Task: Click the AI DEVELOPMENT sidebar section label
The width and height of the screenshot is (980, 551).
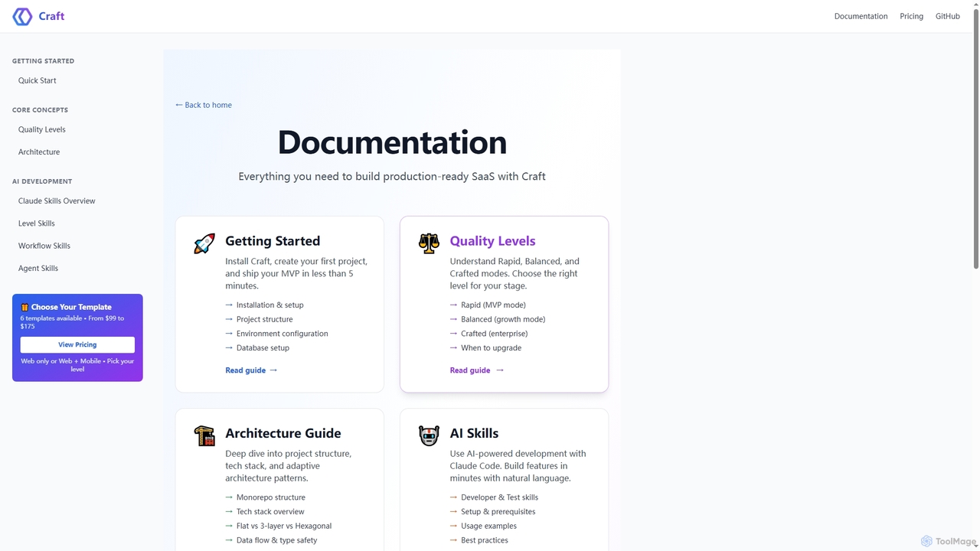Action: 42,181
